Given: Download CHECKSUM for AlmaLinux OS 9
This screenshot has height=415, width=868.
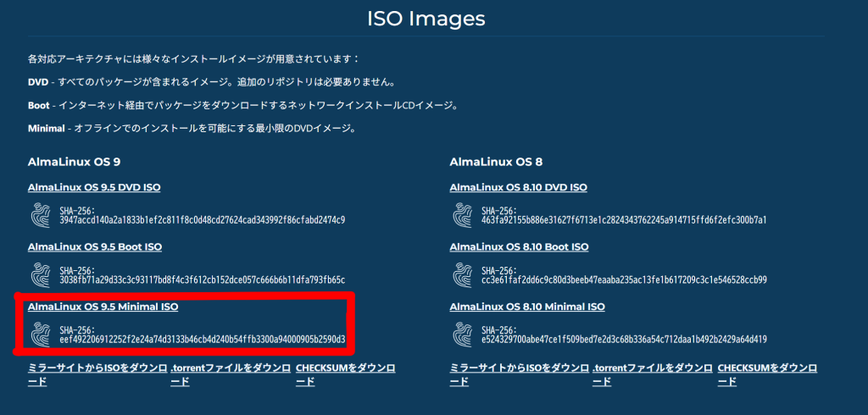Looking at the screenshot, I should pyautogui.click(x=346, y=374).
